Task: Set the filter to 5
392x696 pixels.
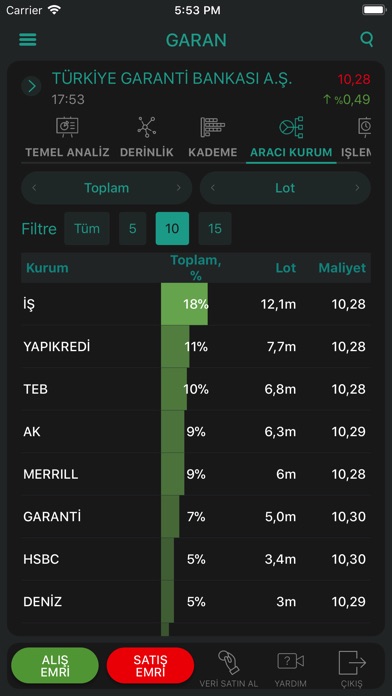Action: pos(132,229)
